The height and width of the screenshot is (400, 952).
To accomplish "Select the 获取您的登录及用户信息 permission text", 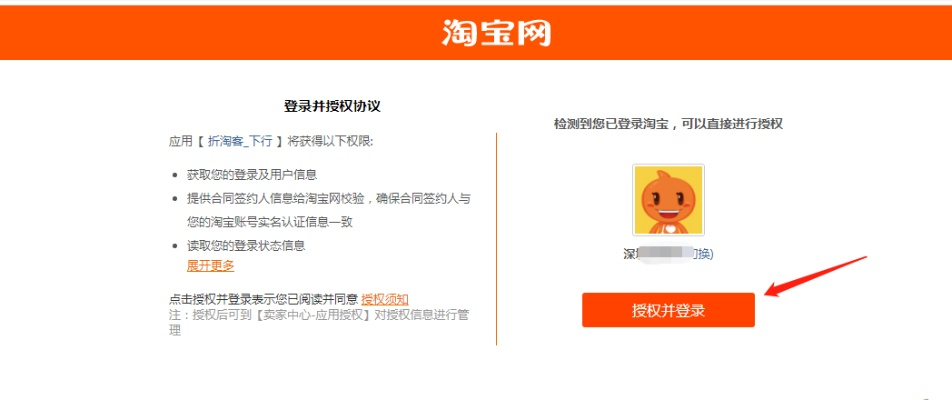I will click(251, 175).
